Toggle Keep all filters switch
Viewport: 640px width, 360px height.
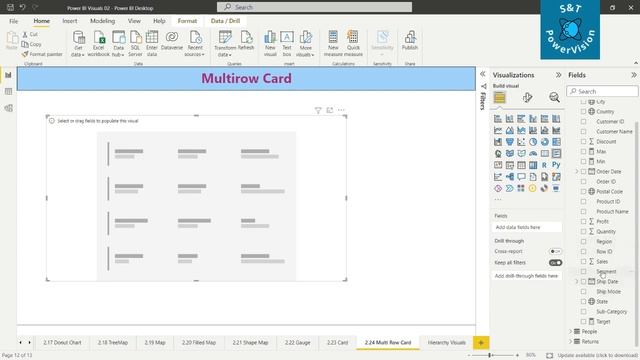coord(555,263)
